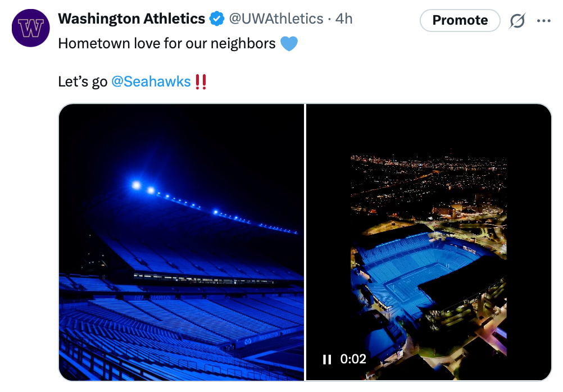Click the purple W profile avatar

point(31,28)
